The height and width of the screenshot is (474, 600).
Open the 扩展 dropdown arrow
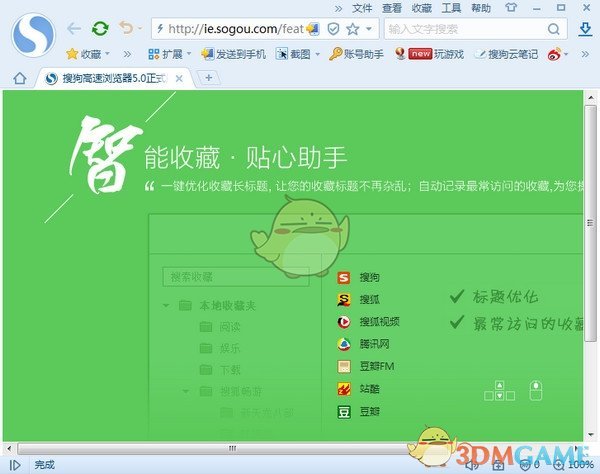189,54
